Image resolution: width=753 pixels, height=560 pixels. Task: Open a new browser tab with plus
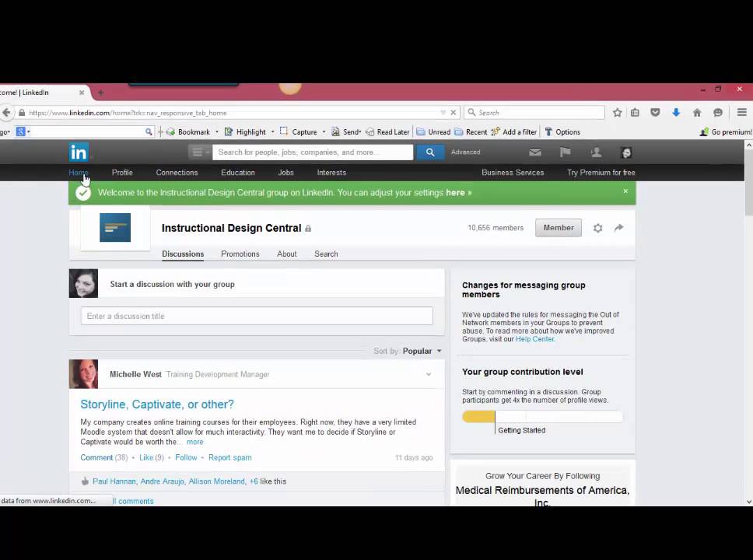(x=100, y=93)
